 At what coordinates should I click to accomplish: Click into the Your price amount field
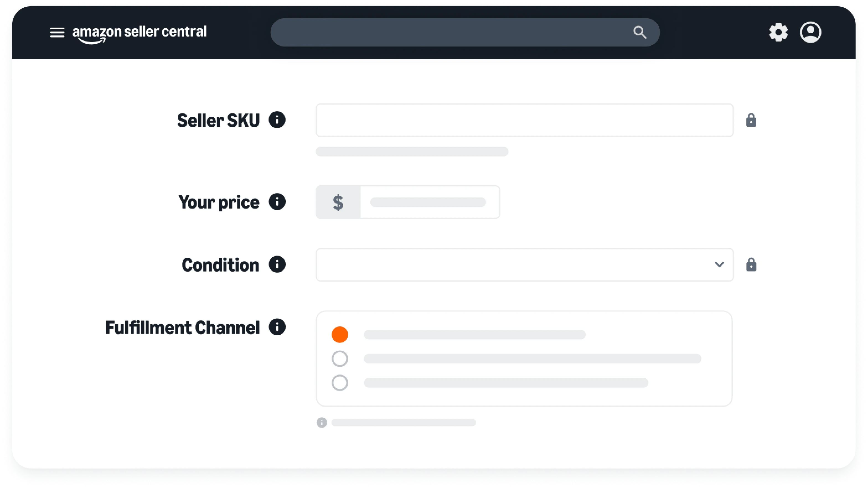click(430, 202)
